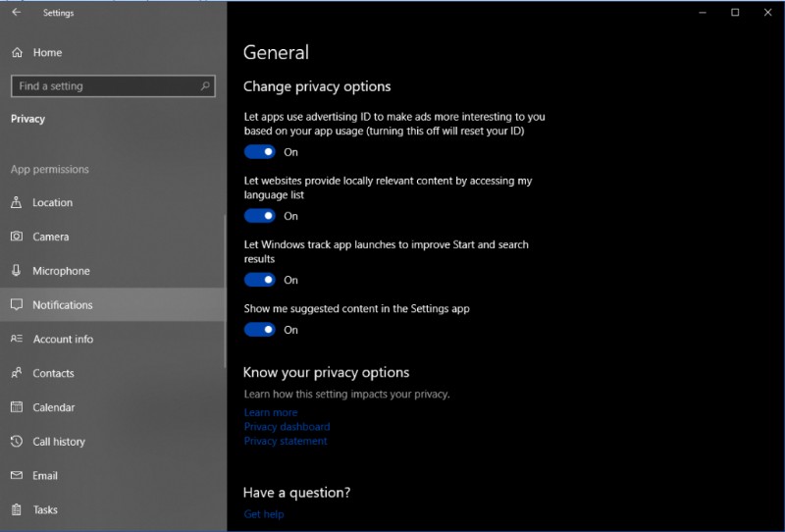The width and height of the screenshot is (785, 532).
Task: Open Camera privacy settings
Action: pyautogui.click(x=113, y=237)
